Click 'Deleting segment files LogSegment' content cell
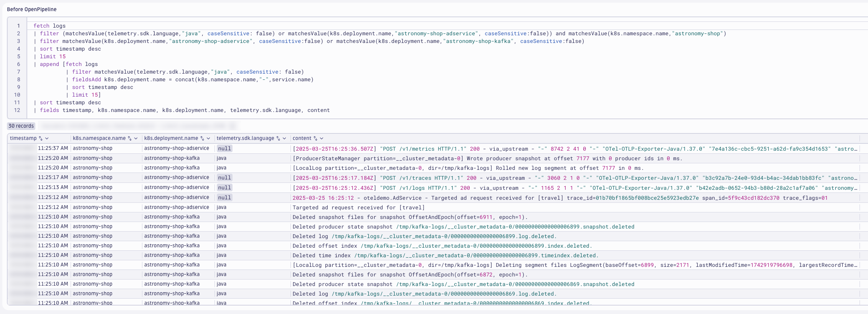The image size is (868, 314). [x=575, y=265]
